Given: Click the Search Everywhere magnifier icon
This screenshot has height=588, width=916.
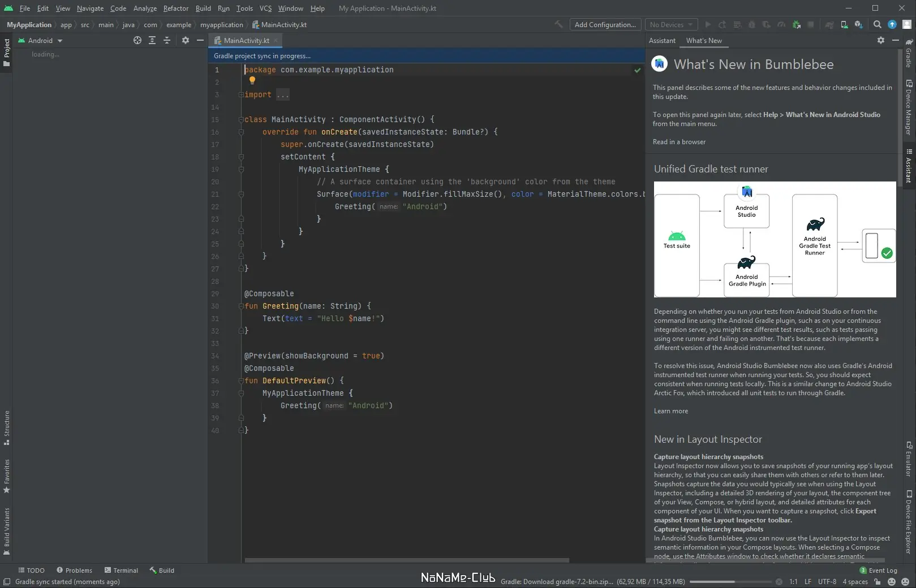Looking at the screenshot, I should tap(877, 25).
